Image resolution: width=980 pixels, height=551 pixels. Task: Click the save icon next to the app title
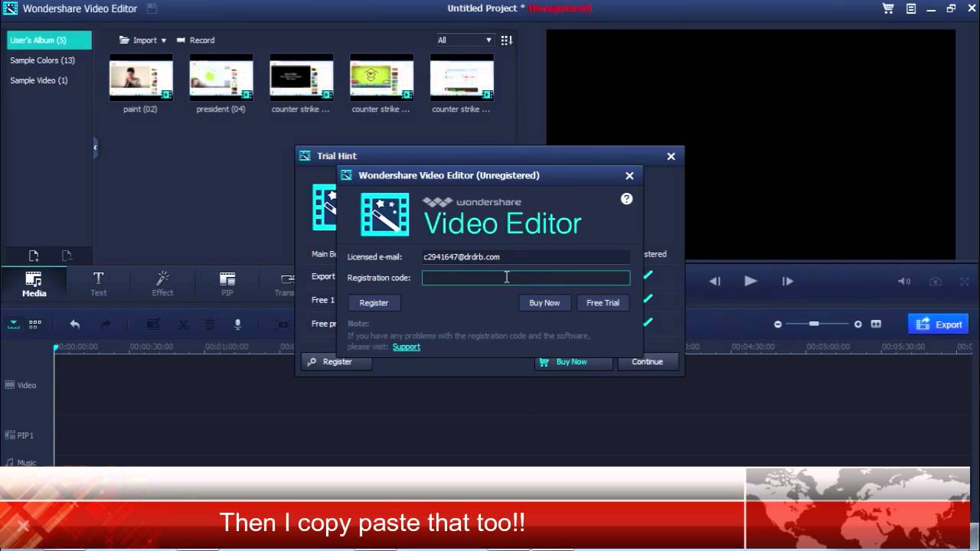click(x=152, y=8)
